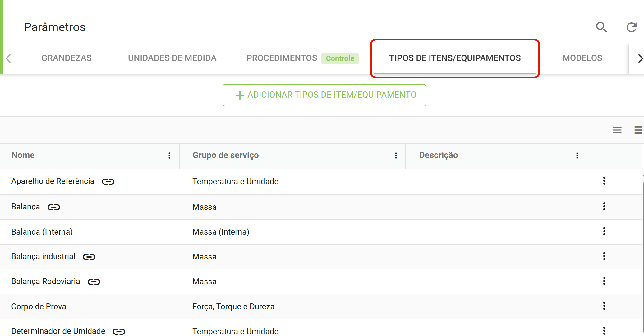
Task: Open Grupo de serviço column options menu
Action: (x=396, y=156)
